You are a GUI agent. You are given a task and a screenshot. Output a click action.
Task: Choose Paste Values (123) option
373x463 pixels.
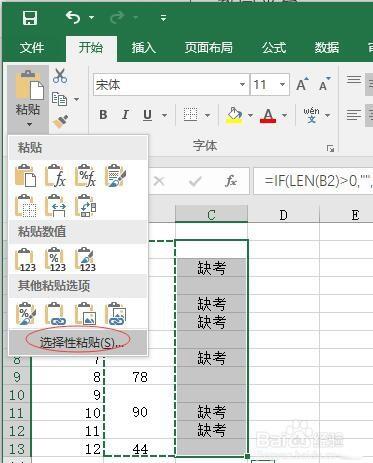pyautogui.click(x=26, y=259)
